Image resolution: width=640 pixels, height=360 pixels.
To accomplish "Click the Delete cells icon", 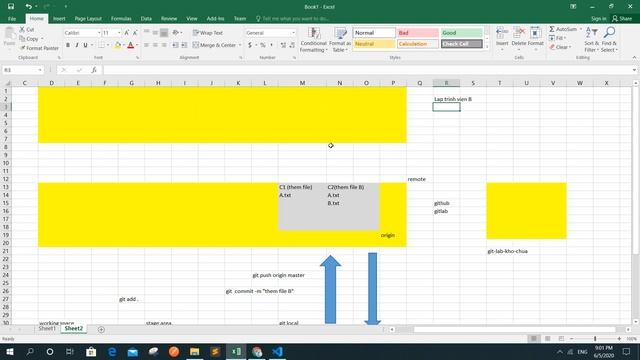I will click(x=519, y=33).
